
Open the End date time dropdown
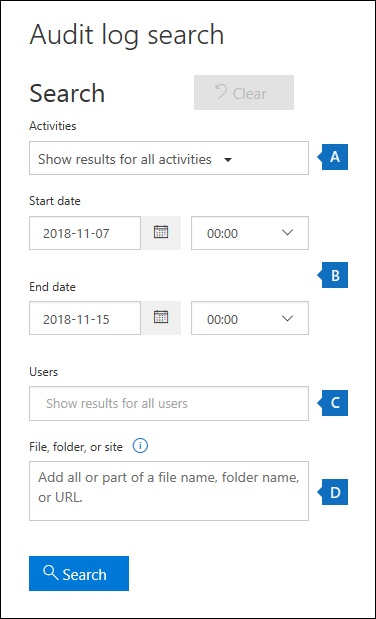[250, 318]
